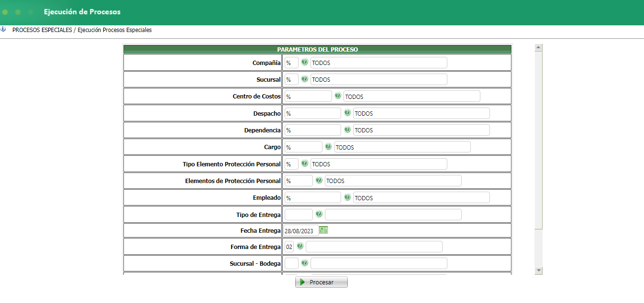This screenshot has width=644, height=303.
Task: Click Tipo Elemento Protección Personal description field
Action: click(x=379, y=164)
